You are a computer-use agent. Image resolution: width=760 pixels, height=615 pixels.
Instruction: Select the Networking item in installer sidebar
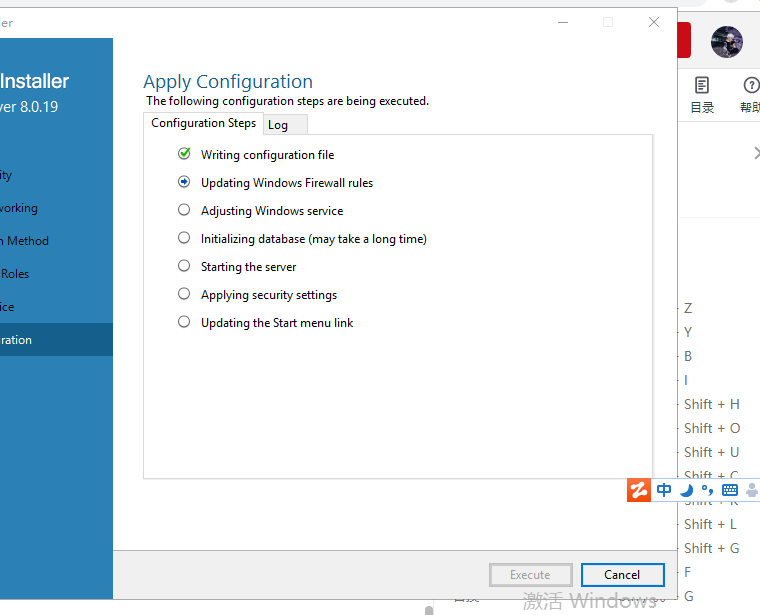pyautogui.click(x=56, y=208)
